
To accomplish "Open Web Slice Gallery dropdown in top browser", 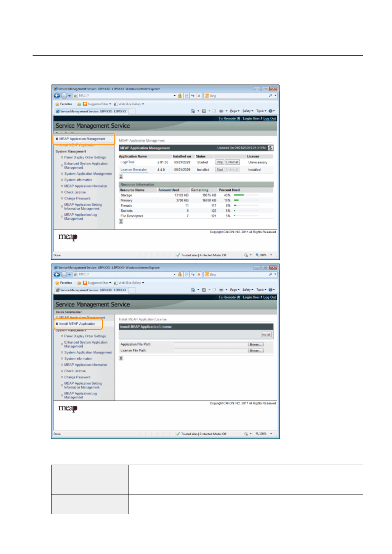I will (129, 104).
